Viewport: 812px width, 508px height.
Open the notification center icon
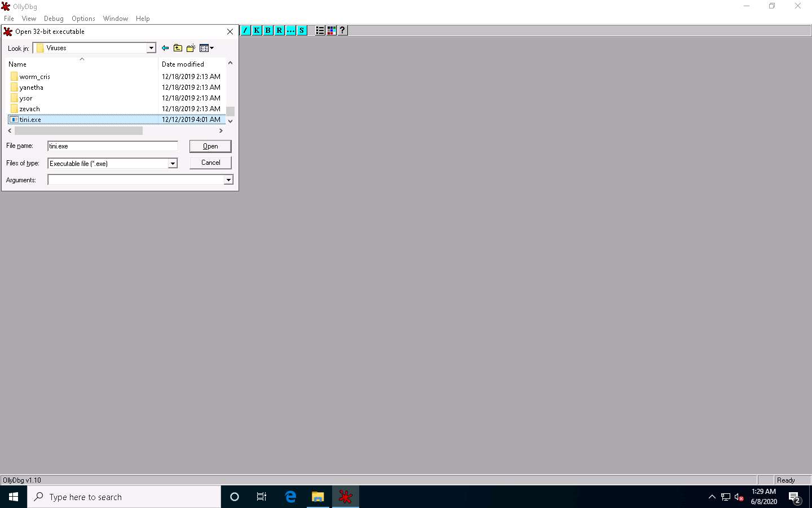[x=795, y=497]
